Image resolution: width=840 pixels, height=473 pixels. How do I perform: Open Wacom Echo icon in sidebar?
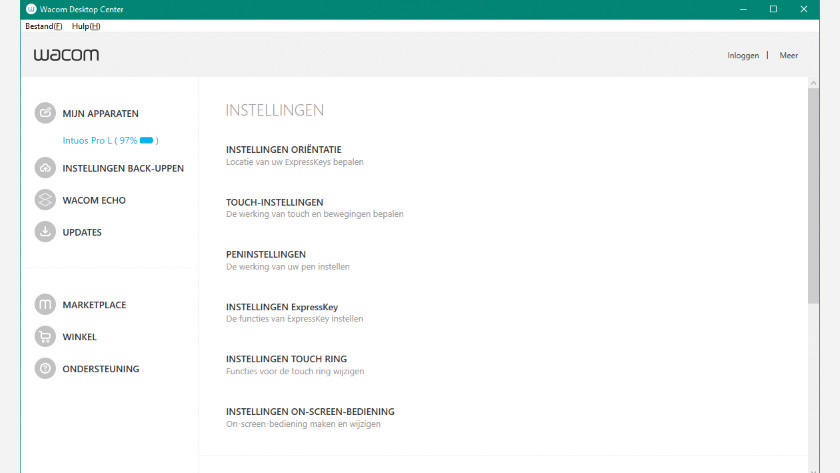45,200
